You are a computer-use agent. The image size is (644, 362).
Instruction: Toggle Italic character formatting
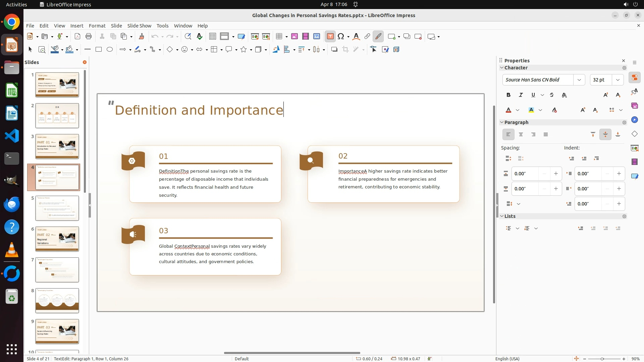[521, 95]
